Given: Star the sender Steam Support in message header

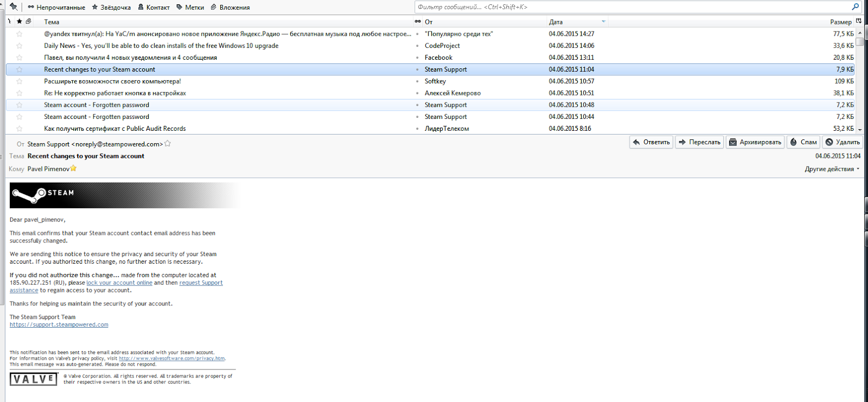Looking at the screenshot, I should (168, 144).
